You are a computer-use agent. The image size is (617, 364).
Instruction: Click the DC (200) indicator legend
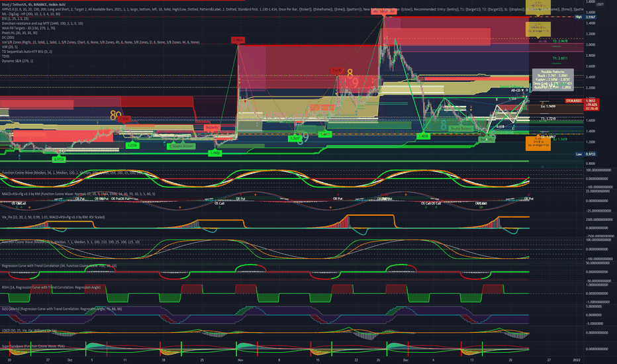(x=8, y=37)
